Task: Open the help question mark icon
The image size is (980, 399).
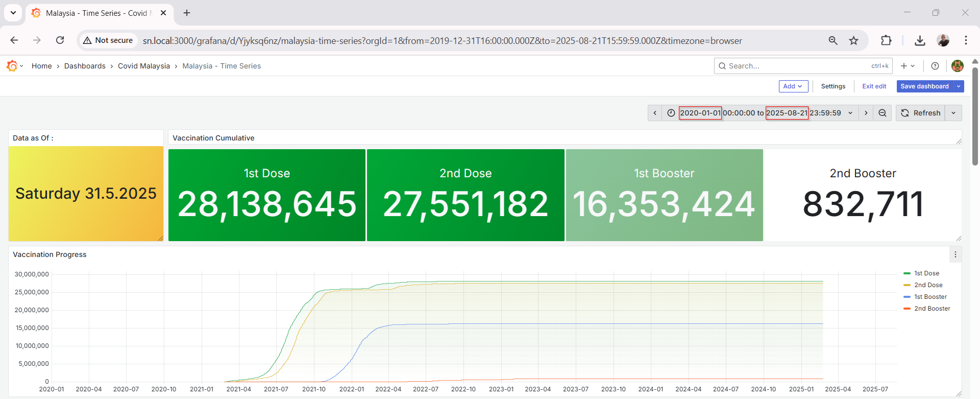Action: [x=935, y=66]
